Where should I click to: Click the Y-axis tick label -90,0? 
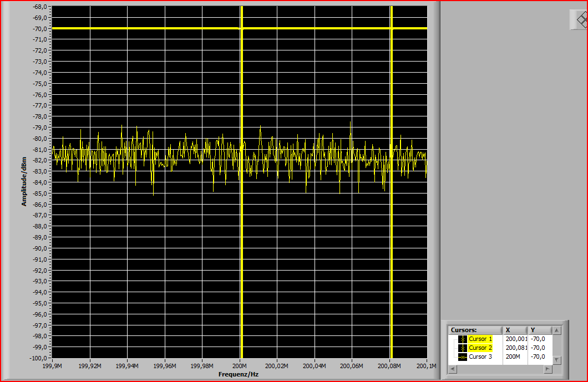pos(40,248)
